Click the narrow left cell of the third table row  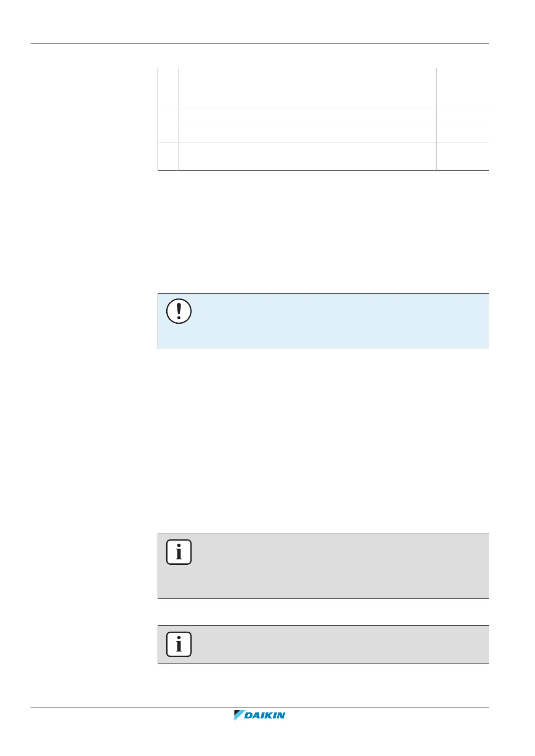168,133
